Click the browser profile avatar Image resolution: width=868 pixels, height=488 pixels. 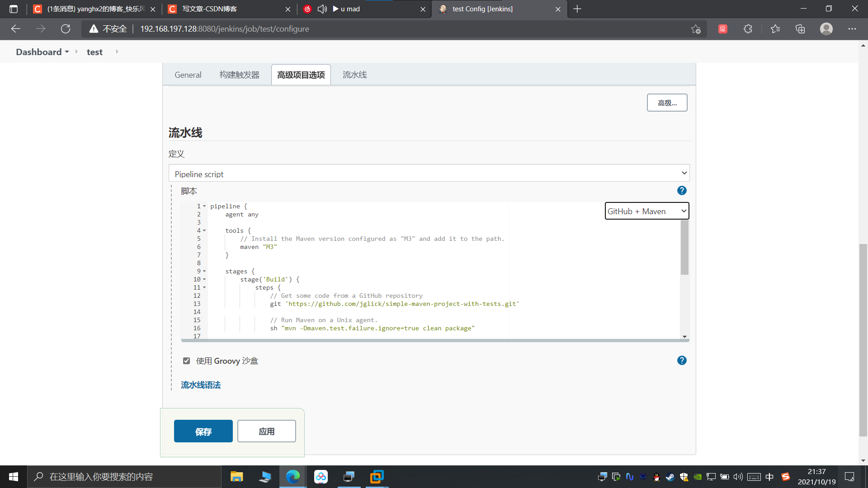click(826, 29)
